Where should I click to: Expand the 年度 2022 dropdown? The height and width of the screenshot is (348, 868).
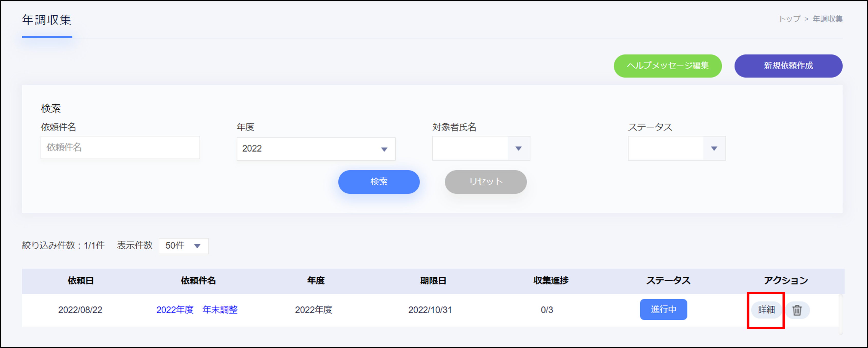(316, 149)
